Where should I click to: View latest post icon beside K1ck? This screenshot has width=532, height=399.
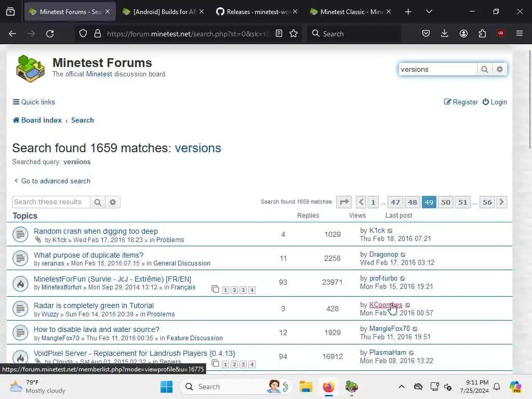point(390,231)
